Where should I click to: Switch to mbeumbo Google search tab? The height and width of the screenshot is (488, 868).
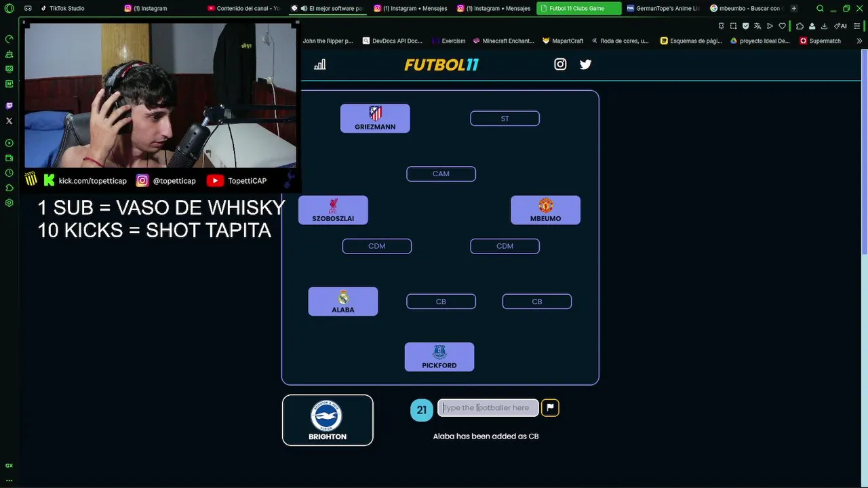click(x=747, y=8)
